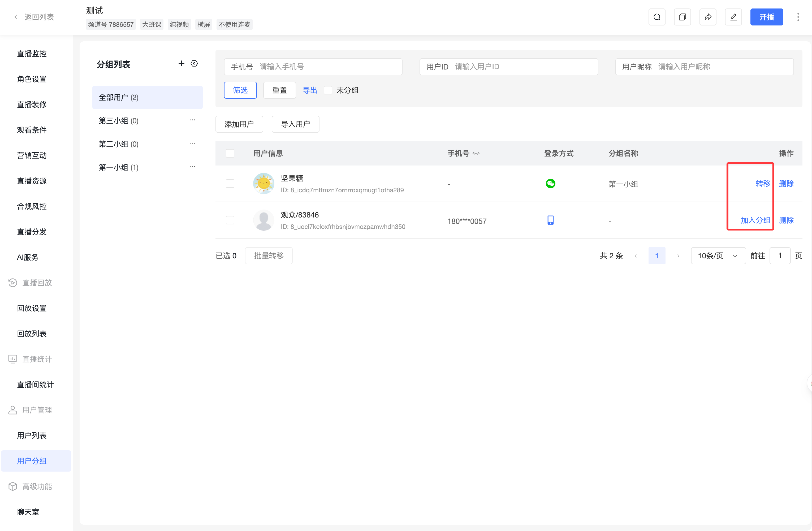812x531 pixels.
Task: Click 直播回放 section icon
Action: tap(13, 283)
